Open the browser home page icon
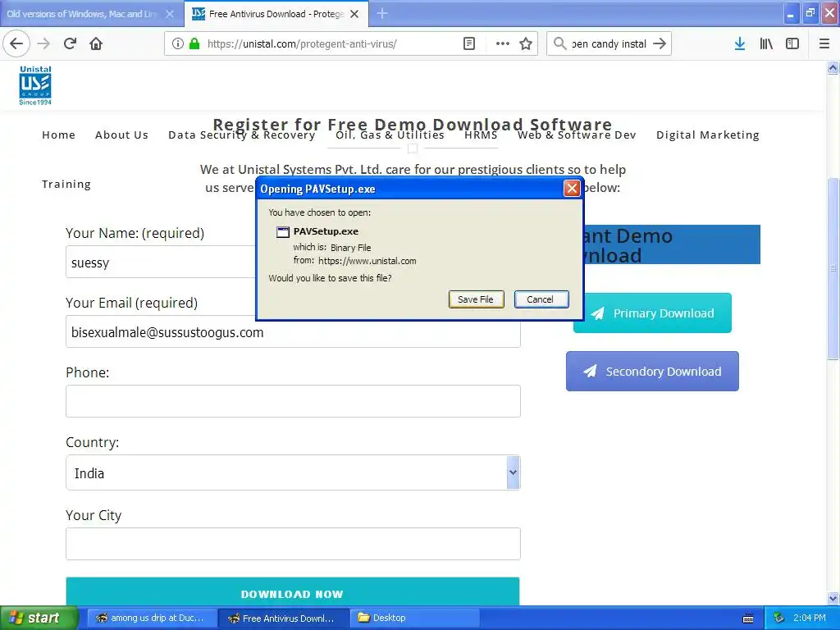Image resolution: width=840 pixels, height=630 pixels. pyautogui.click(x=96, y=43)
